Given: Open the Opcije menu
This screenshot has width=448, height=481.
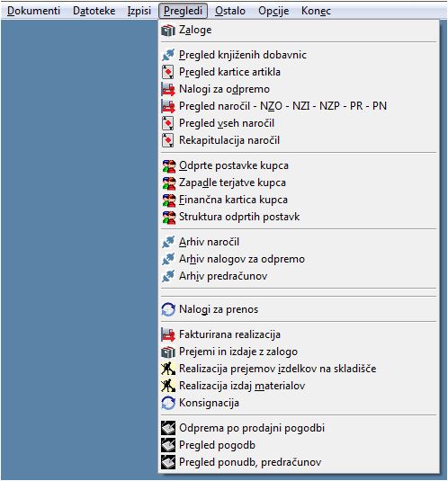Looking at the screenshot, I should tap(273, 11).
